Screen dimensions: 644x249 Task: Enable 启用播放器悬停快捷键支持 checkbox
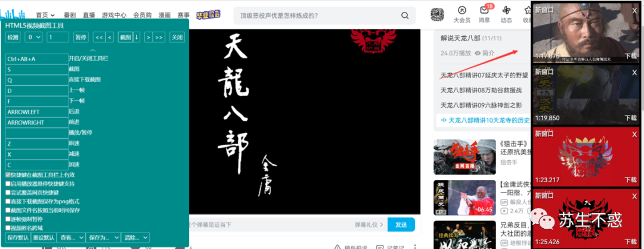tap(8, 184)
